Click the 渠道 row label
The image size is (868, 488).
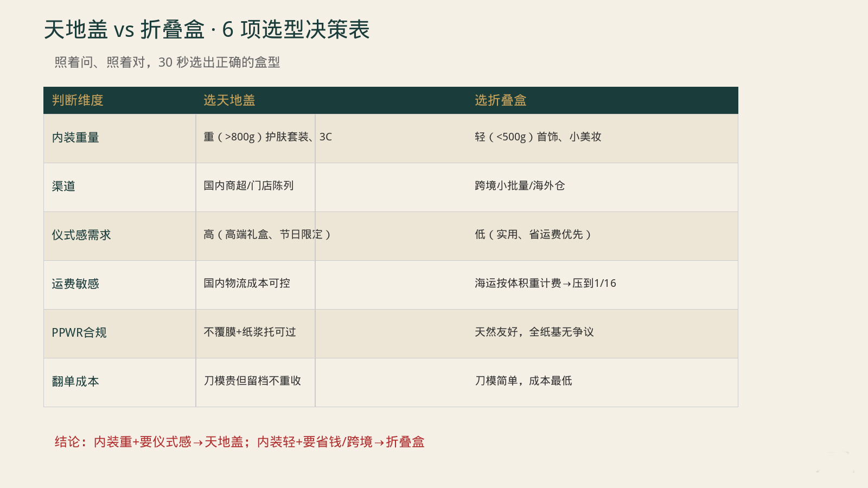pos(63,187)
